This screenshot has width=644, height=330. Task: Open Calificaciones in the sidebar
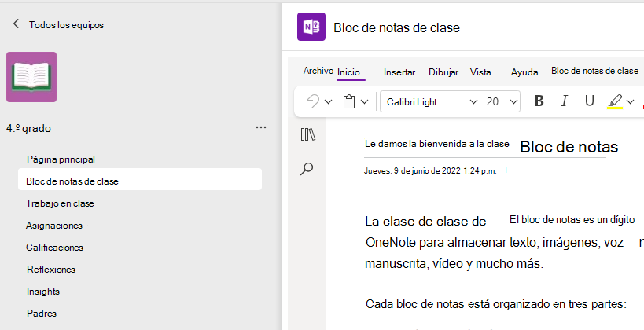[54, 247]
